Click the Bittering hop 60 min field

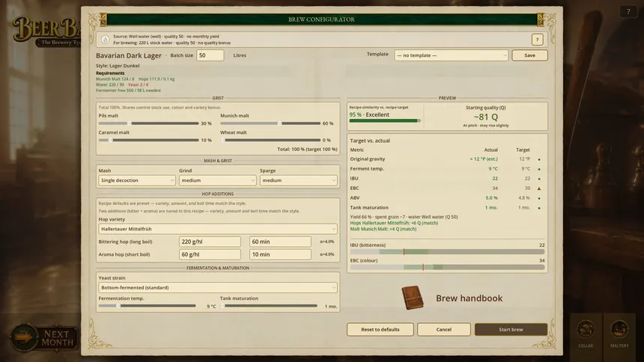point(280,242)
